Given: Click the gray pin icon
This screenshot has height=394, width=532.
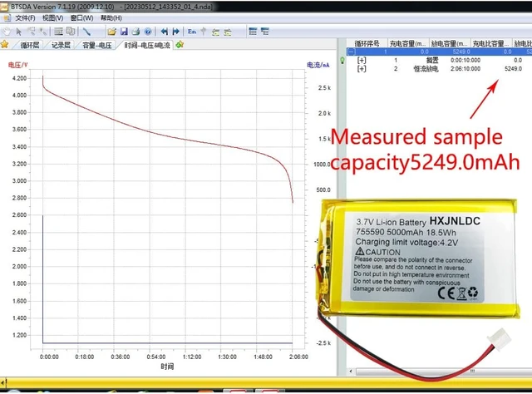Looking at the screenshot, I should pyautogui.click(x=203, y=32).
